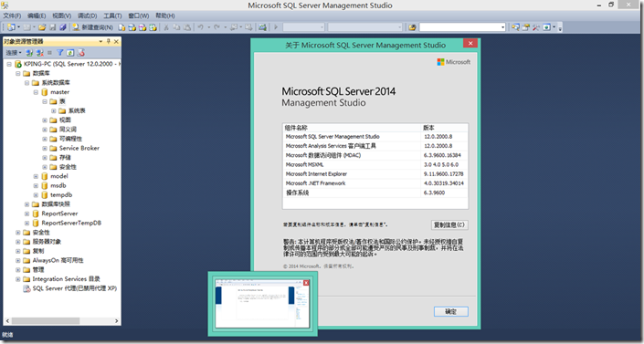The width and height of the screenshot is (644, 344).
Task: Expand the Integration Services 目录 folder
Action: point(17,279)
